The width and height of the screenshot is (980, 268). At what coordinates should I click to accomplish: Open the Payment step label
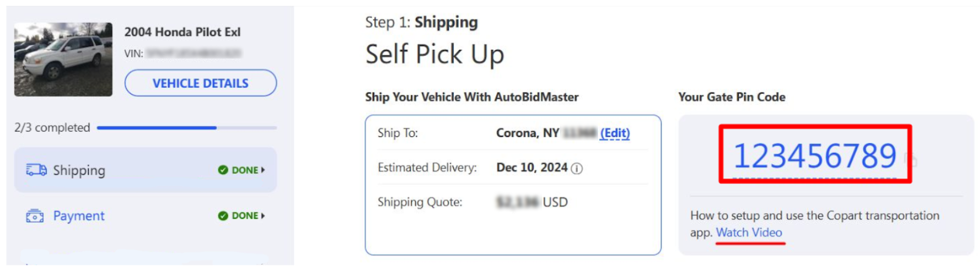[x=79, y=216]
